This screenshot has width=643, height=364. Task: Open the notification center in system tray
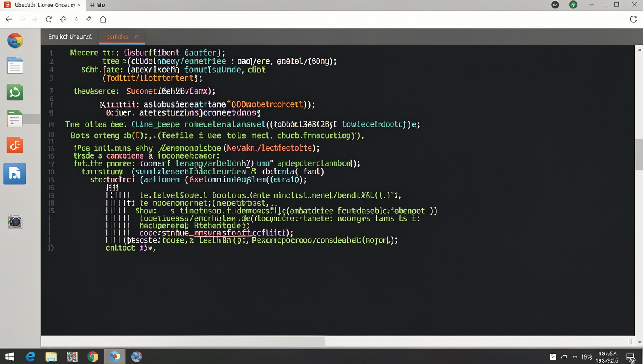[631, 357]
